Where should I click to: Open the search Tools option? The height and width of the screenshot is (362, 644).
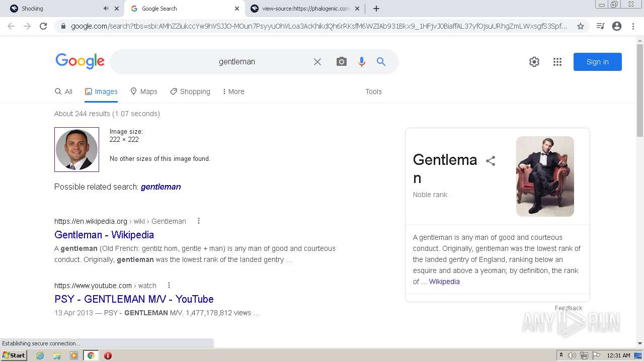pos(373,92)
